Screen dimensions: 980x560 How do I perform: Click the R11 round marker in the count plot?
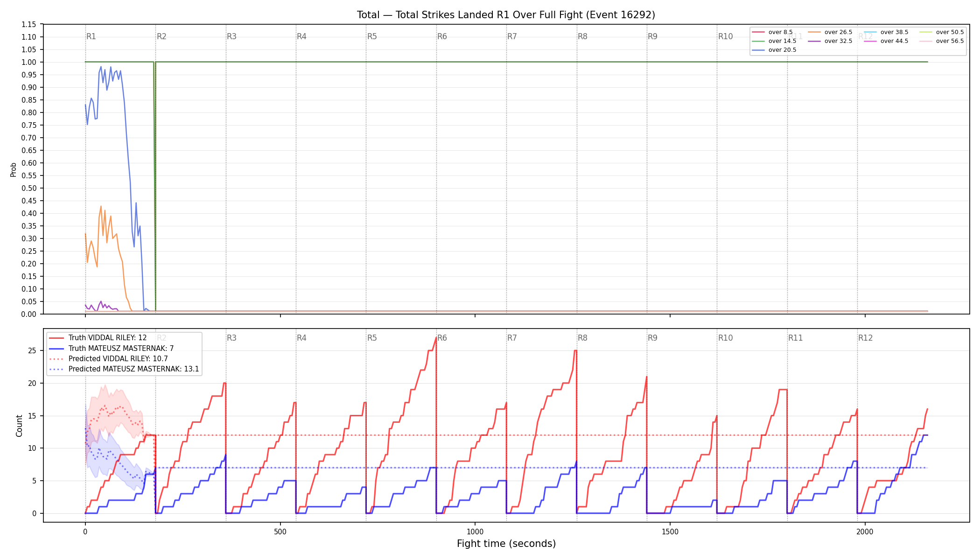pyautogui.click(x=796, y=338)
